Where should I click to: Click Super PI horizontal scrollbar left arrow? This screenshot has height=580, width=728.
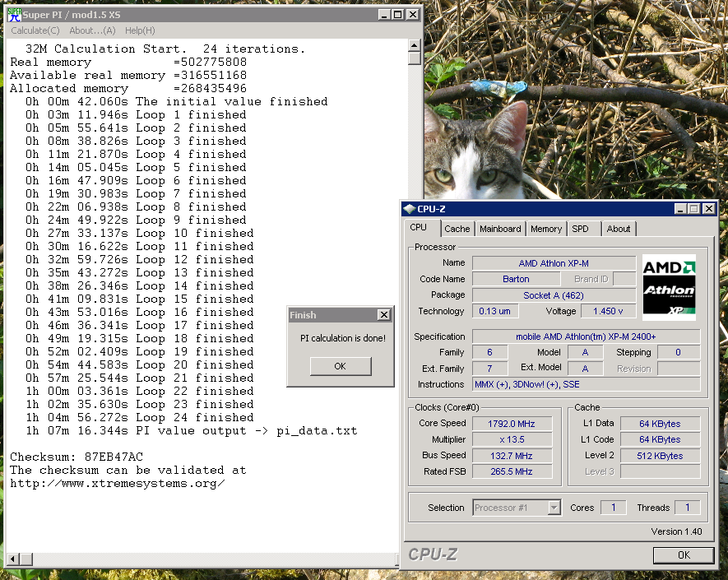coord(13,559)
